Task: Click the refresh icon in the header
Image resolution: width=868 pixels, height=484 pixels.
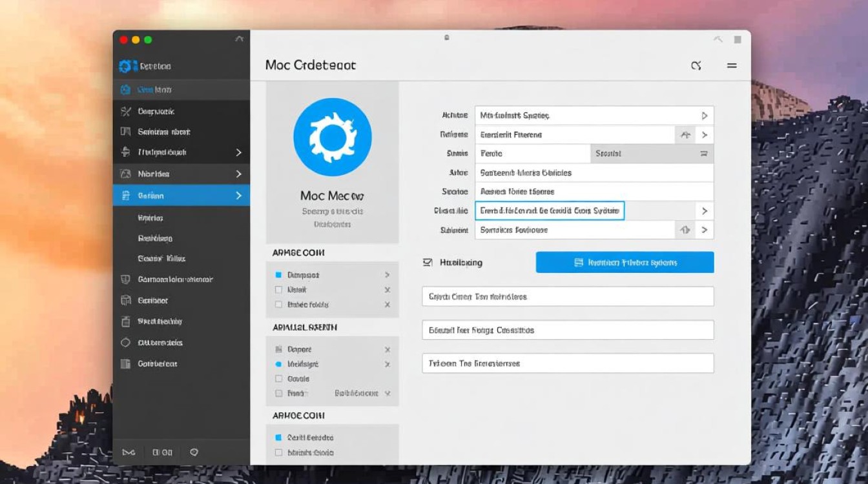Action: coord(696,66)
